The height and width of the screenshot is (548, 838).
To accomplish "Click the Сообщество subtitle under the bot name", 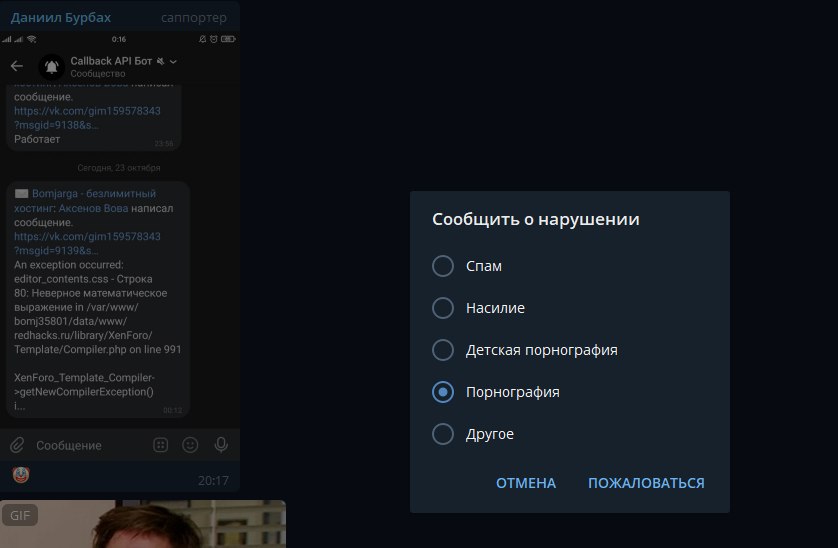I will (x=98, y=74).
